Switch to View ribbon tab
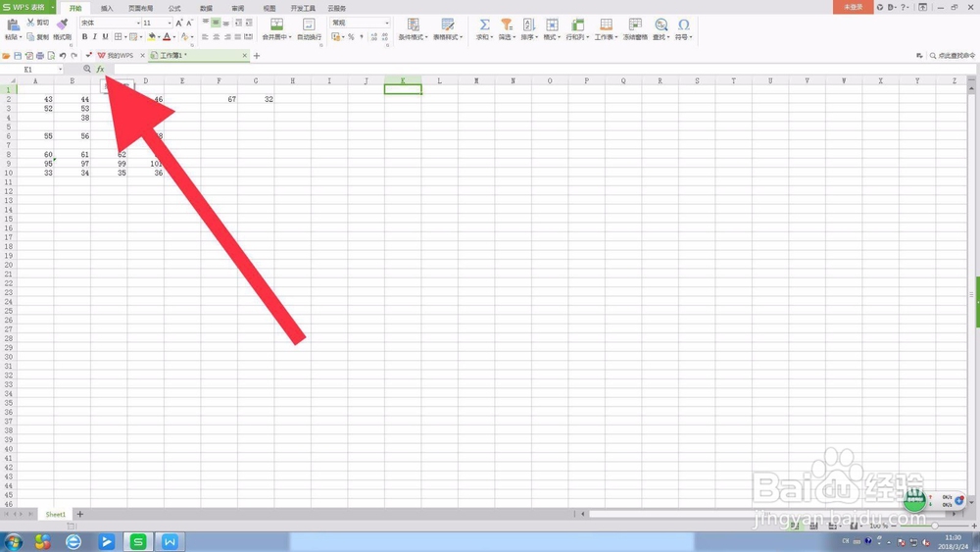This screenshot has height=552, width=980. 269,8
